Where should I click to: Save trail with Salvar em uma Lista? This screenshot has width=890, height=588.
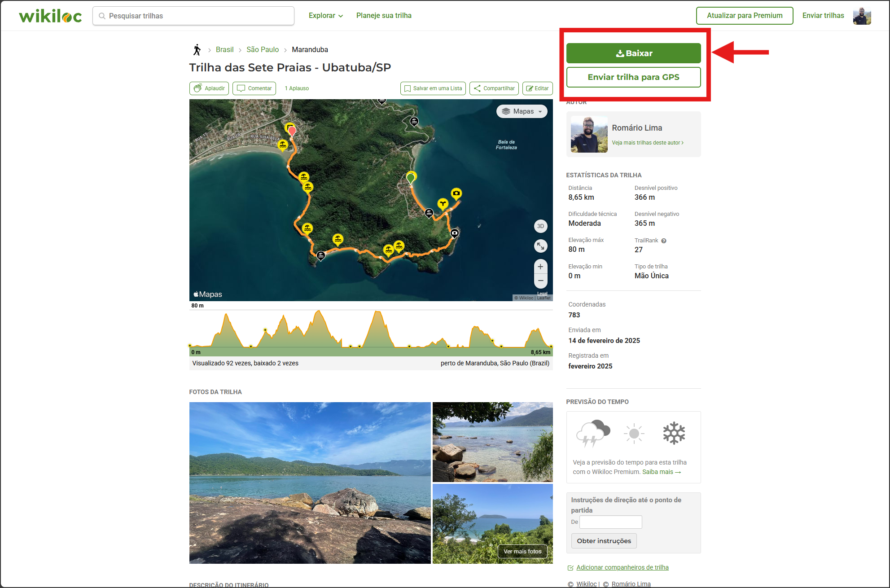pos(433,88)
